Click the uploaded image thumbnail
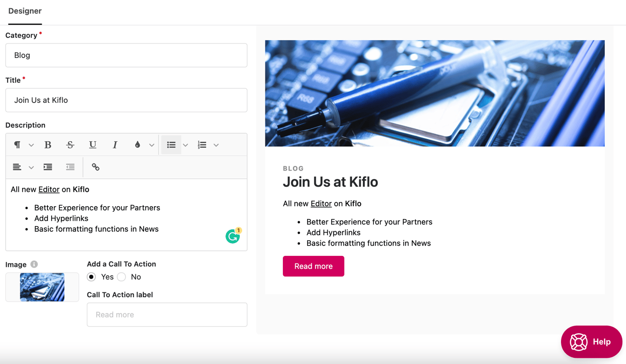 [42, 287]
